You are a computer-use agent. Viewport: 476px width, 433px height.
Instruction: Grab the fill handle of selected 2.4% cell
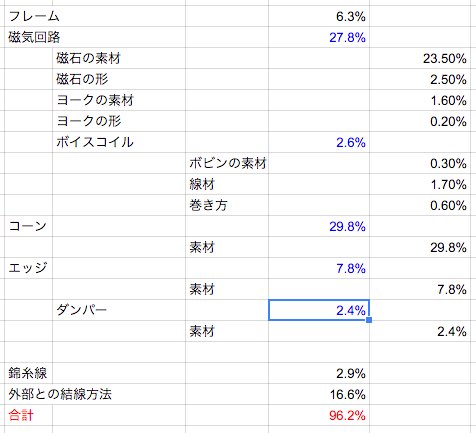pyautogui.click(x=369, y=320)
